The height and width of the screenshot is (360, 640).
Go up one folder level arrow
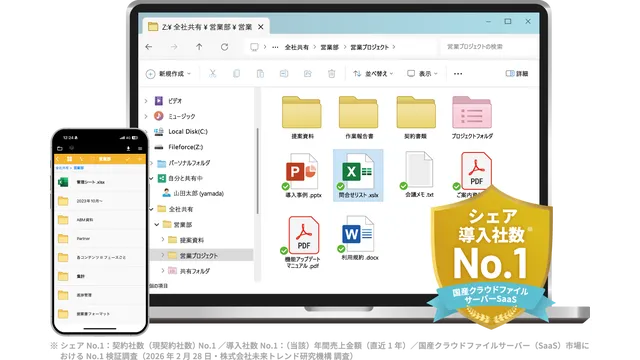click(x=199, y=47)
